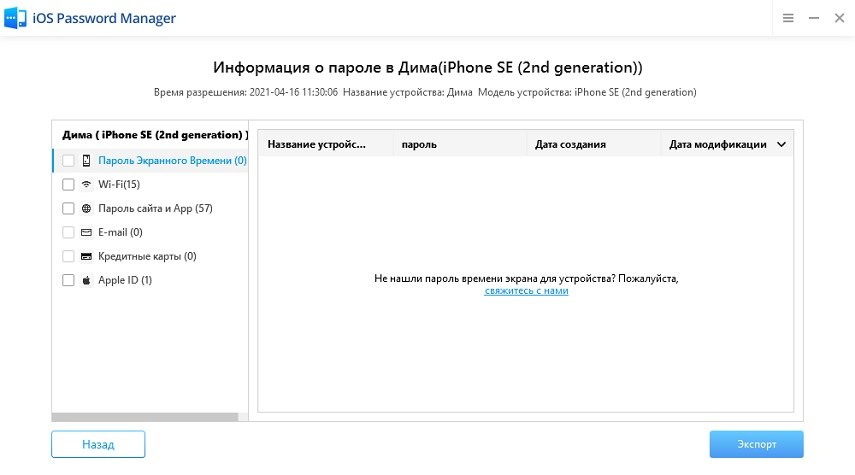The width and height of the screenshot is (855, 475).
Task: Click the Назад button
Action: 98,444
